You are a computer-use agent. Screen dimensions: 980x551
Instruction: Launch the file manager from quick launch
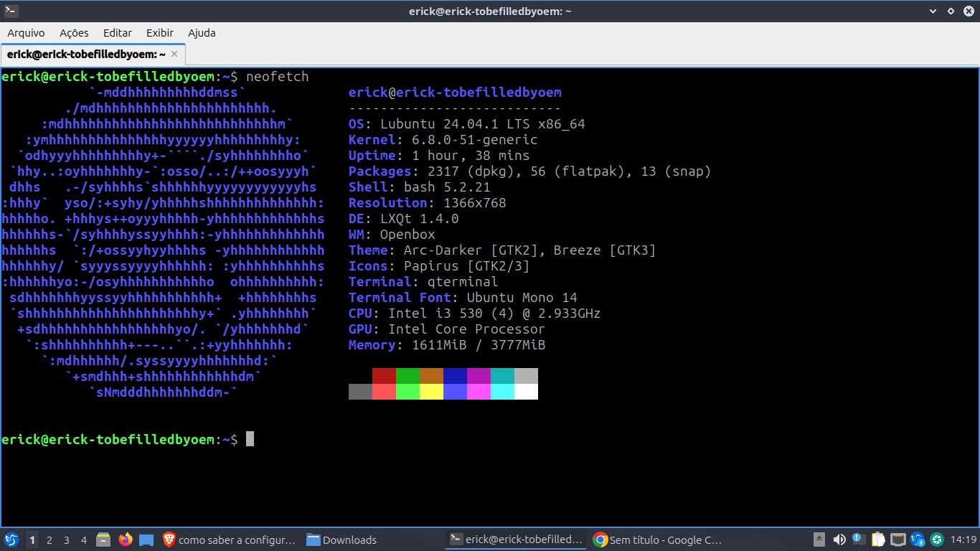(x=104, y=540)
